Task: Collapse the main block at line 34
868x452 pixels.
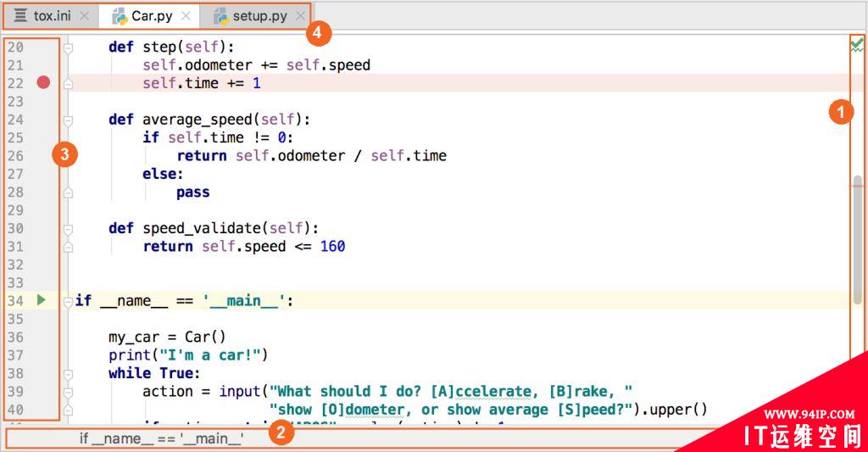Action: (x=68, y=302)
